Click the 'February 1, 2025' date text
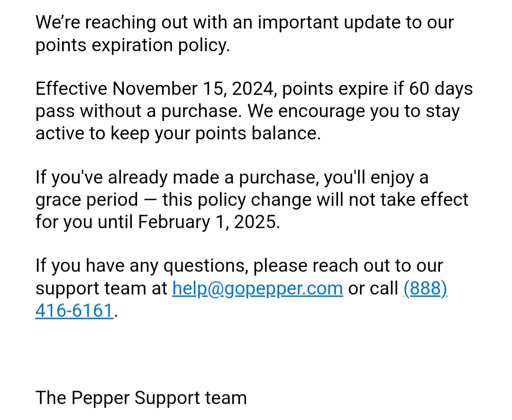The width and height of the screenshot is (512, 420). [209, 222]
